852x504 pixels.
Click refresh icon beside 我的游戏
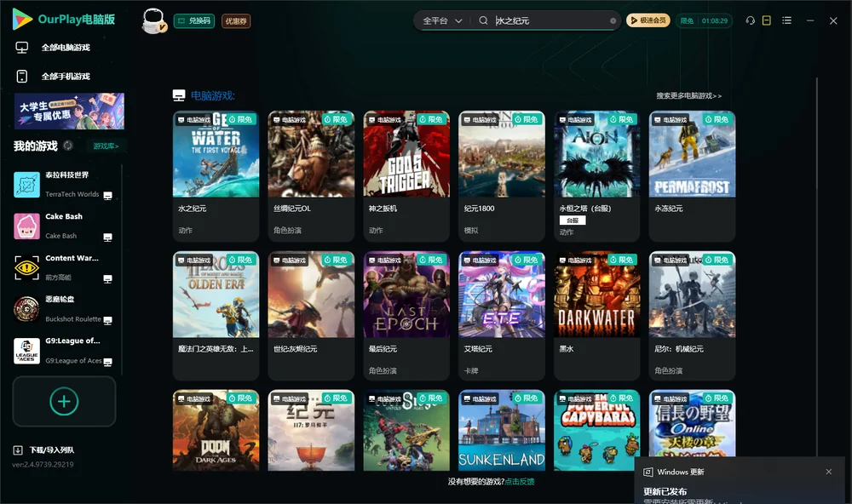point(68,146)
